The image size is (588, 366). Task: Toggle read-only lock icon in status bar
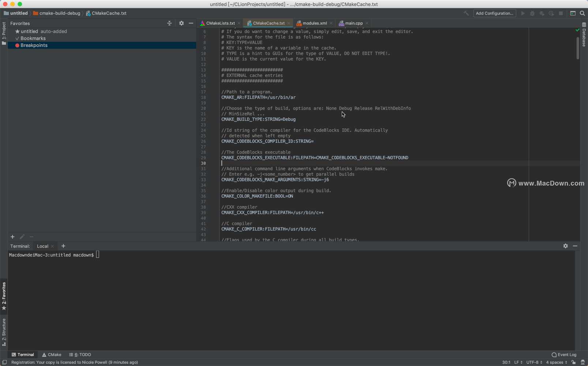(x=573, y=362)
